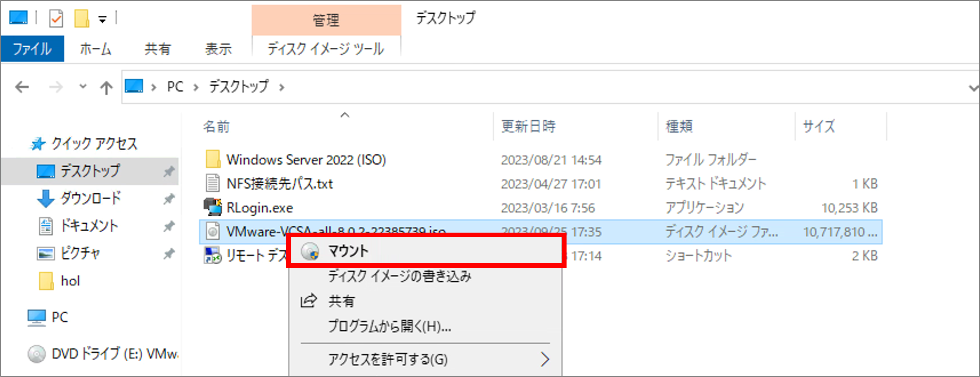Open the quick access toolbar customize dropdown arrow
The width and height of the screenshot is (980, 377).
(102, 19)
